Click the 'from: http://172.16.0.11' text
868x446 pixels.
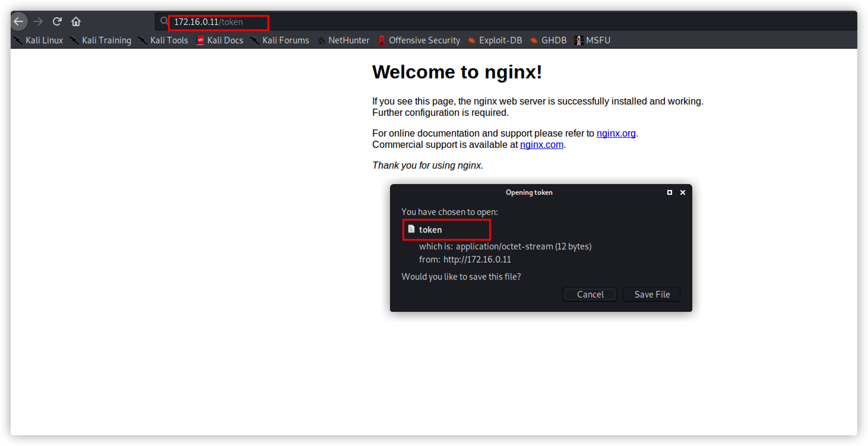tap(465, 259)
